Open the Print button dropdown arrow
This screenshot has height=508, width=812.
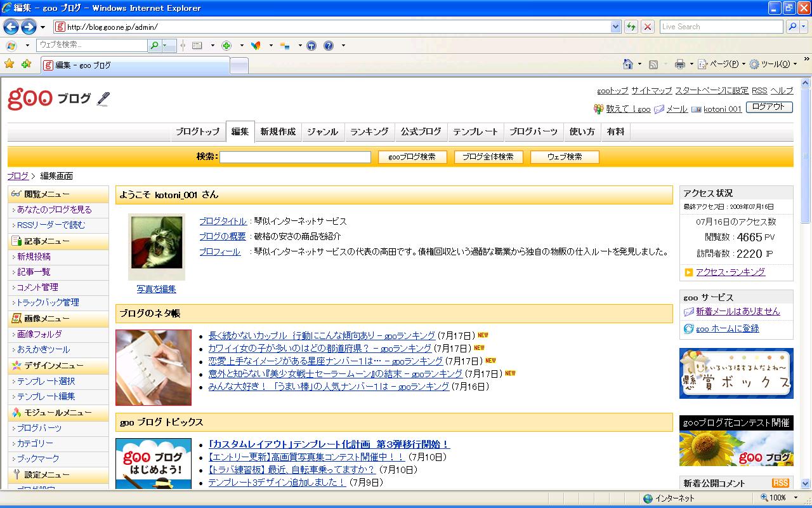(x=691, y=64)
